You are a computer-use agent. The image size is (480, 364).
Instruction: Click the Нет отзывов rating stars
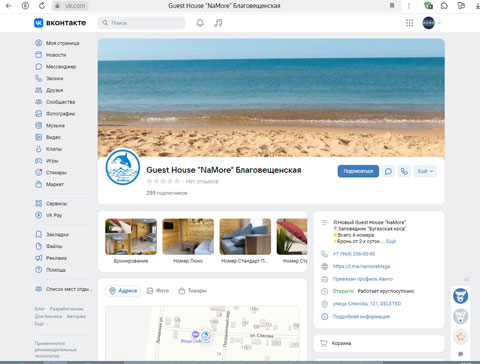coord(163,181)
